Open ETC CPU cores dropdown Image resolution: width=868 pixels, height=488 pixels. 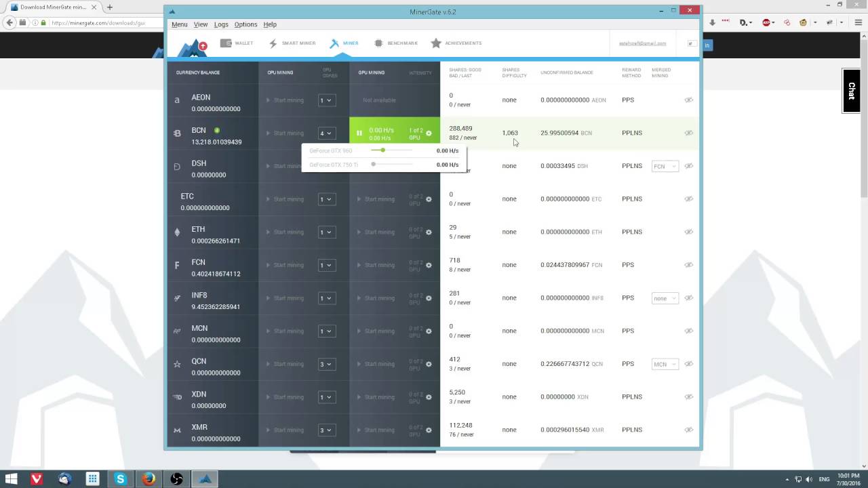(327, 199)
